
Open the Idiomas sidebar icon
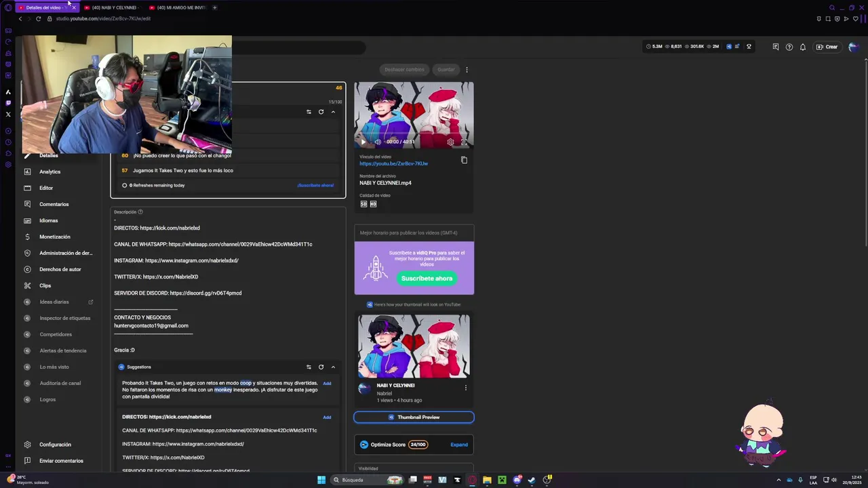tap(27, 220)
